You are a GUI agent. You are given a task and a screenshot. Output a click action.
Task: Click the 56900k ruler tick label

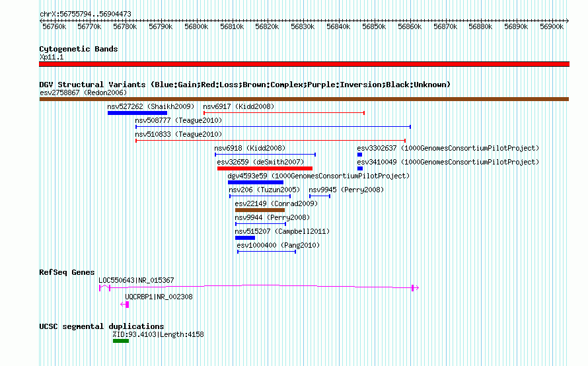pyautogui.click(x=552, y=26)
